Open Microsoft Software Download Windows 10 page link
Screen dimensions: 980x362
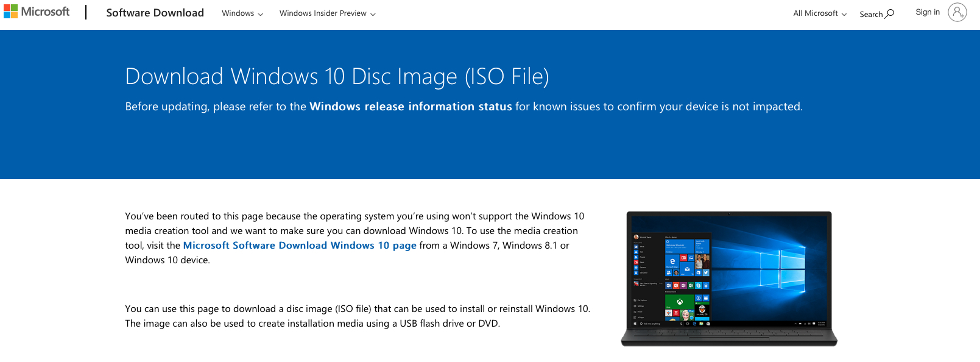[x=300, y=246]
